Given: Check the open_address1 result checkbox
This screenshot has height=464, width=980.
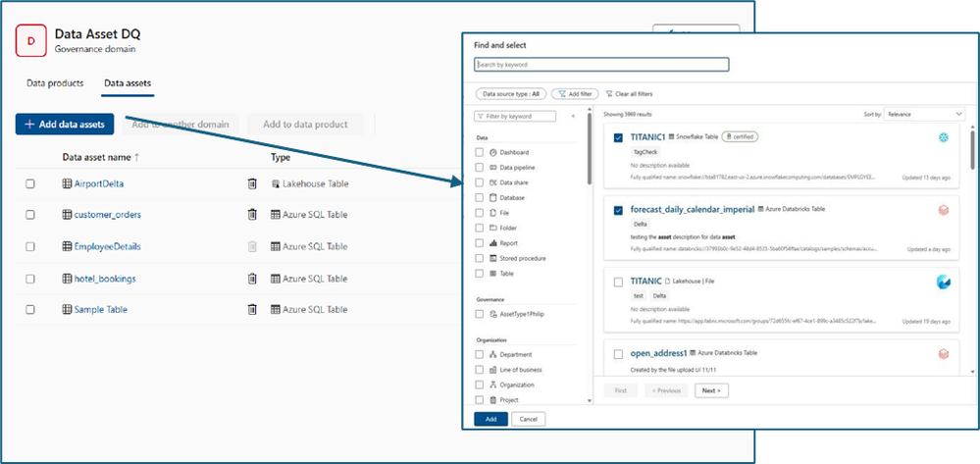Looking at the screenshot, I should 618,354.
